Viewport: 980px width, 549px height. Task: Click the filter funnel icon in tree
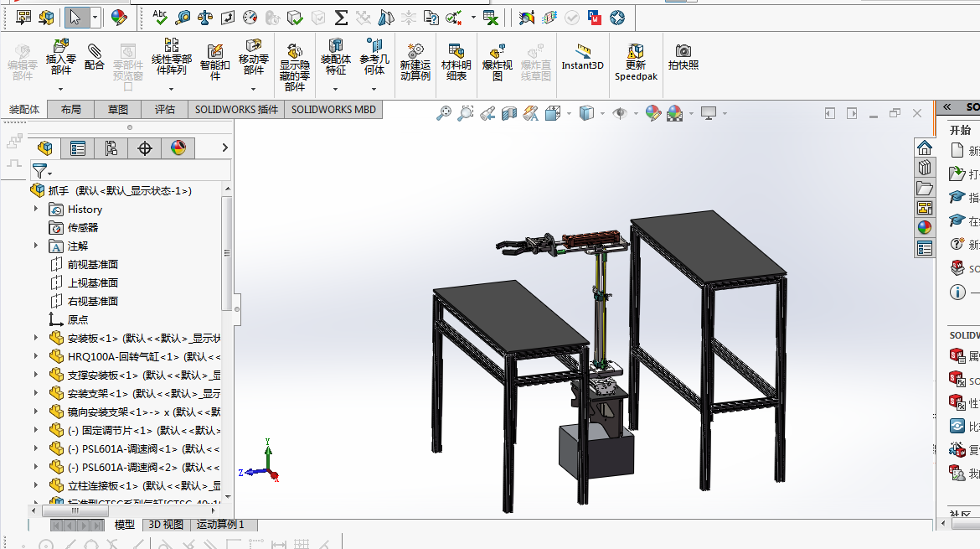coord(39,171)
